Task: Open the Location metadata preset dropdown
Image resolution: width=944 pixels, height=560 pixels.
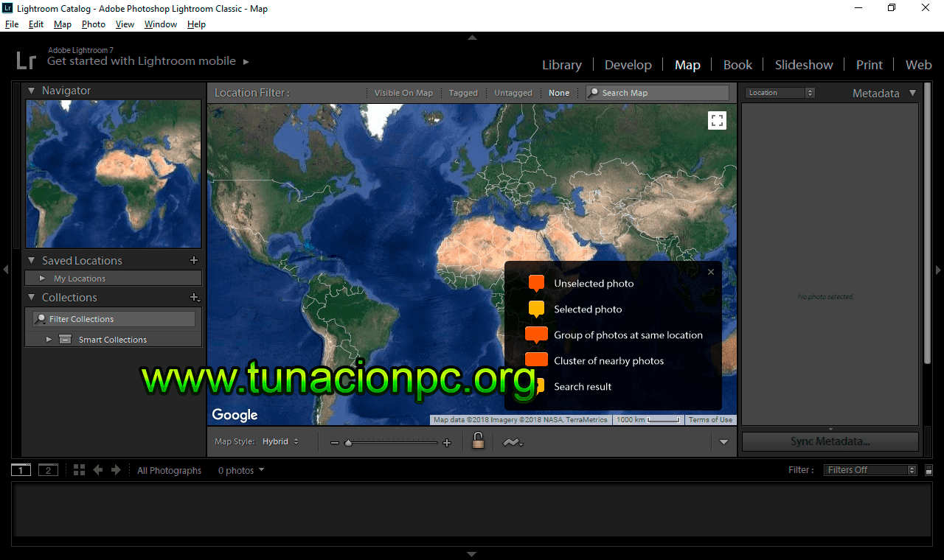Action: click(x=780, y=93)
